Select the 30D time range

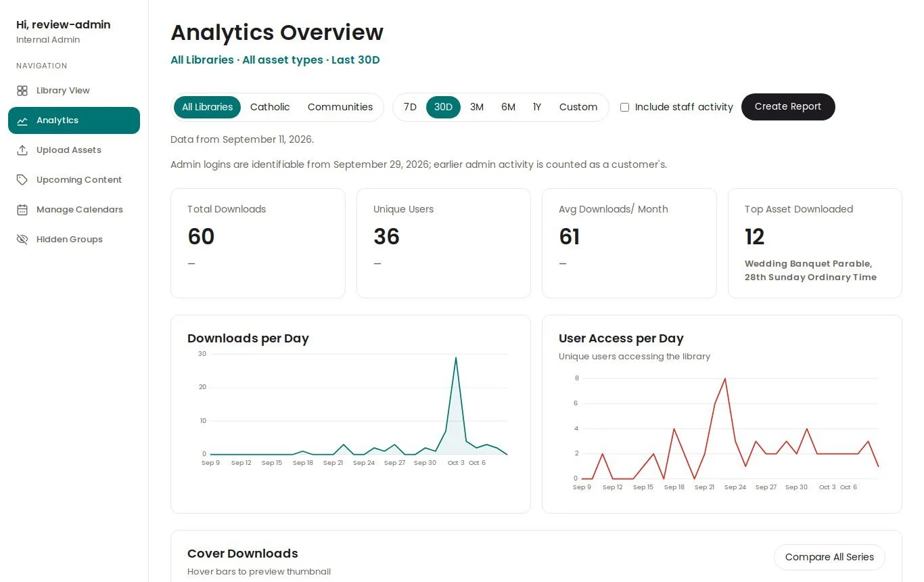click(443, 107)
